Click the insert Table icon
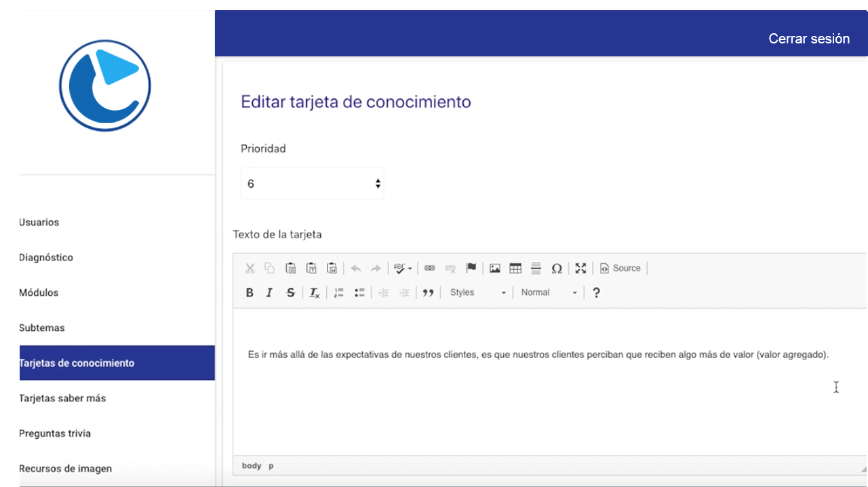The width and height of the screenshot is (868, 487). pyautogui.click(x=515, y=268)
